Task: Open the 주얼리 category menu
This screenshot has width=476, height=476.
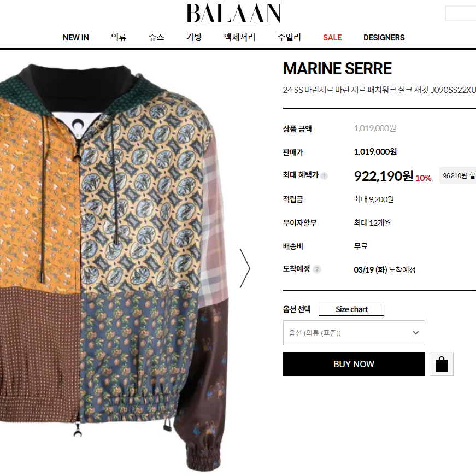Action: point(289,37)
